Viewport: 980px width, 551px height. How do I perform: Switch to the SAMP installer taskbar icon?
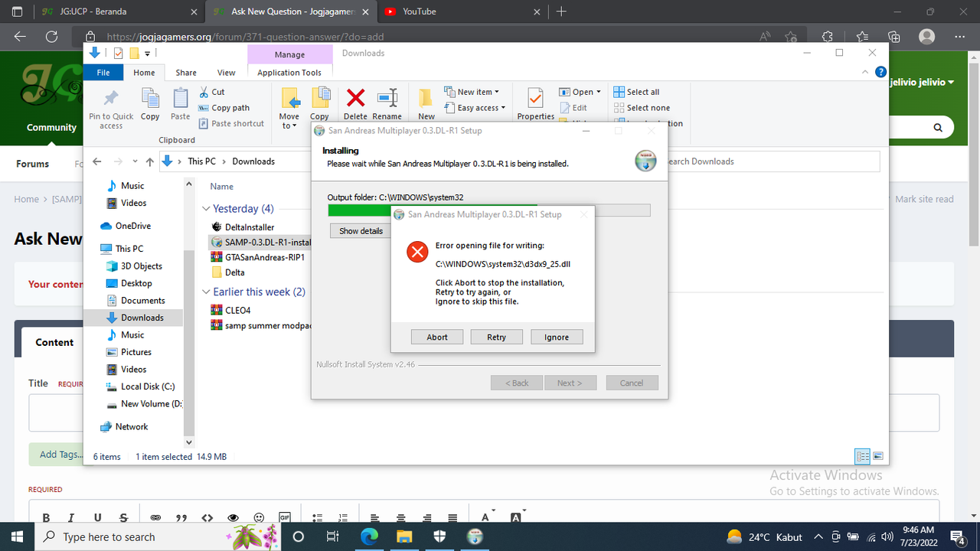tap(475, 536)
